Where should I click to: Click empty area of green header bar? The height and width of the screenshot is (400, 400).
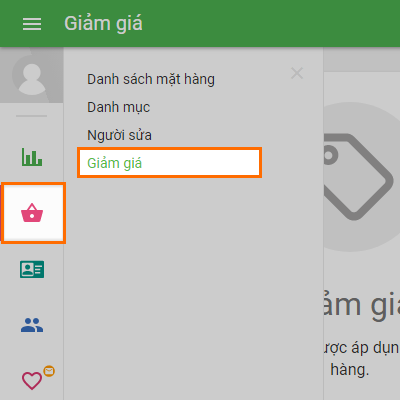[x=267, y=23]
